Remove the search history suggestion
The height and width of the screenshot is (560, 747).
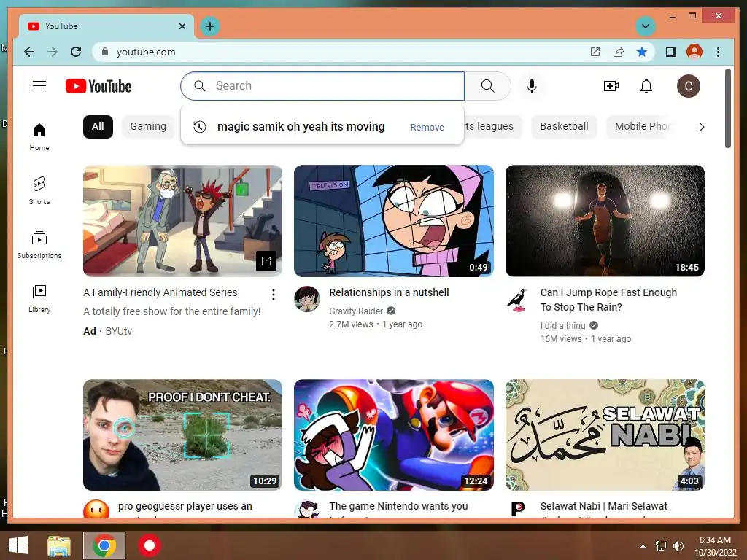tap(427, 127)
